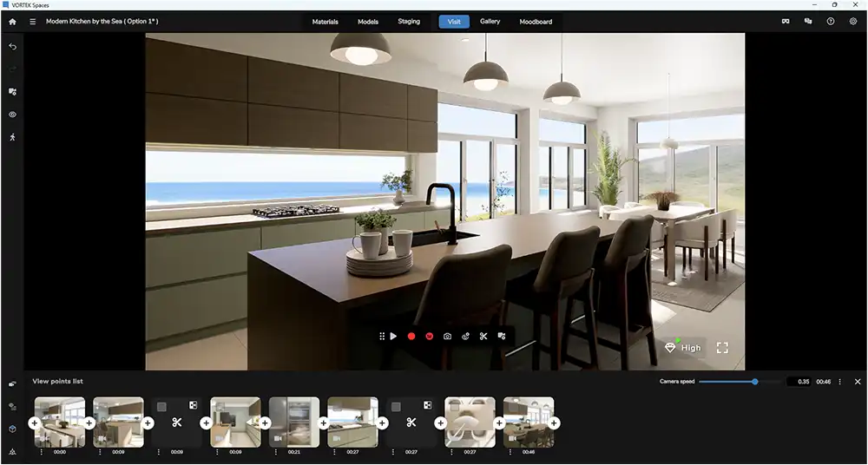868x465 pixels.
Task: Play the camera path animation
Action: point(393,336)
